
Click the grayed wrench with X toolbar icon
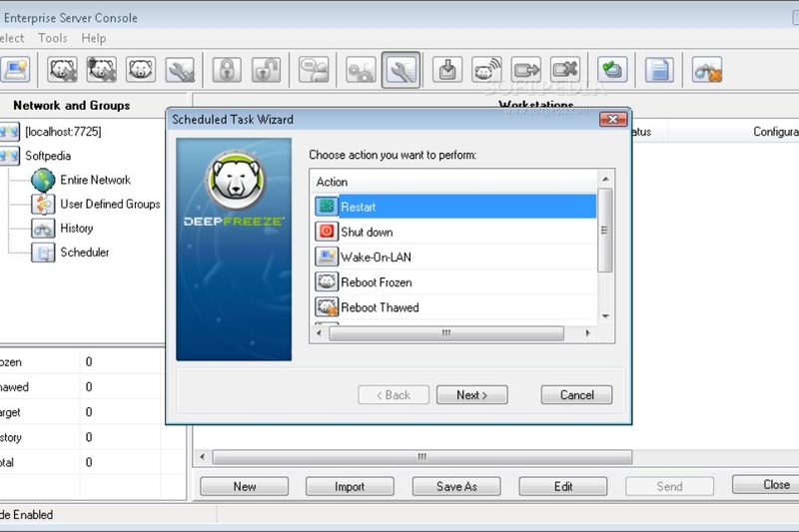click(180, 70)
